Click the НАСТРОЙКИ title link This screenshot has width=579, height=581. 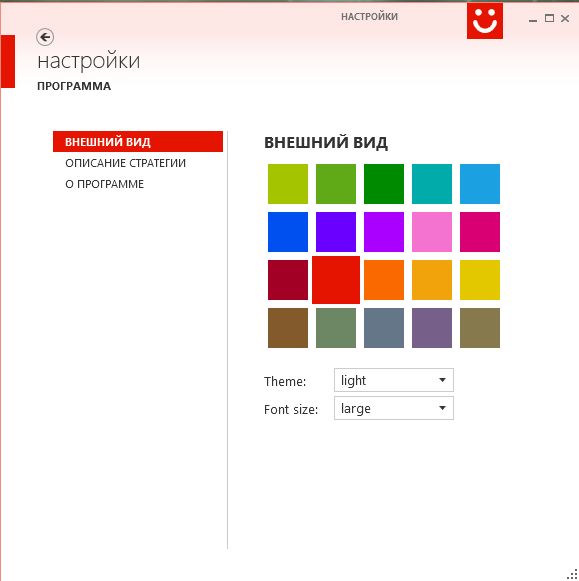(369, 17)
